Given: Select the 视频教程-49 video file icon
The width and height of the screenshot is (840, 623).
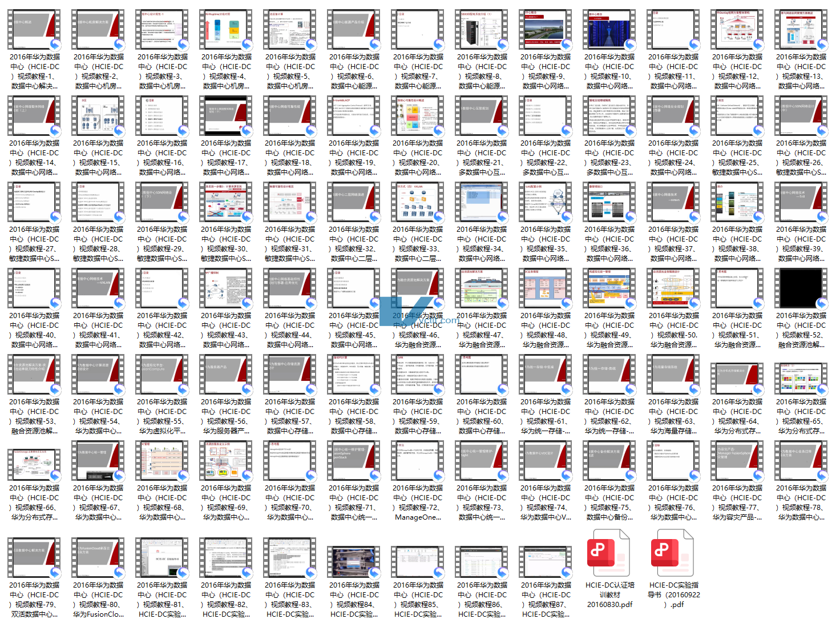Looking at the screenshot, I should [x=609, y=288].
